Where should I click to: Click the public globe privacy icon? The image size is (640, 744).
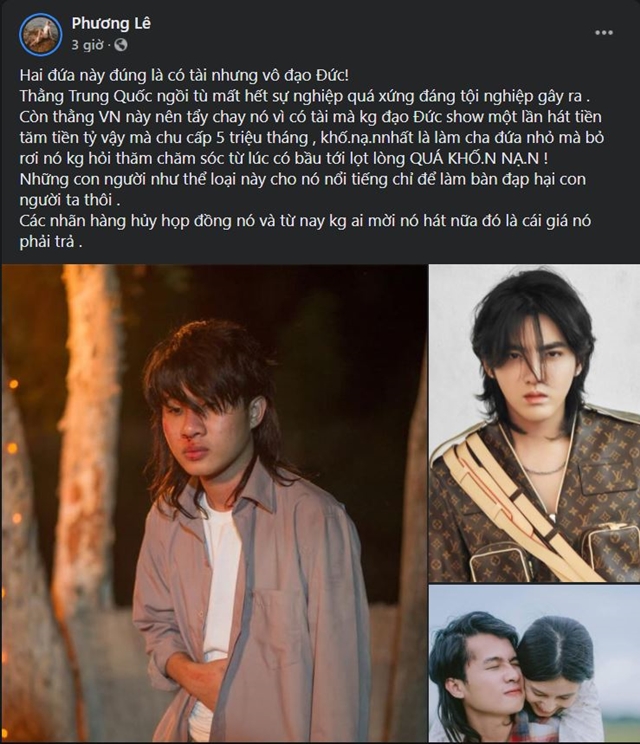121,45
